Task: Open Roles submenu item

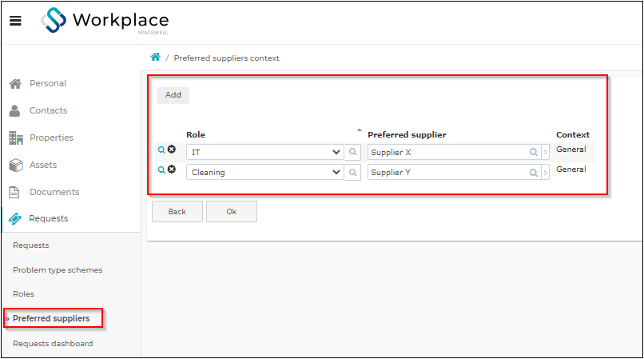Action: [x=23, y=294]
